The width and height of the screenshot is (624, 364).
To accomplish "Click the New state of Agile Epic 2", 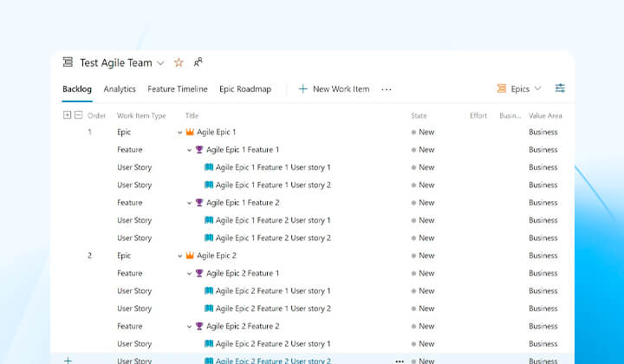I will [423, 256].
